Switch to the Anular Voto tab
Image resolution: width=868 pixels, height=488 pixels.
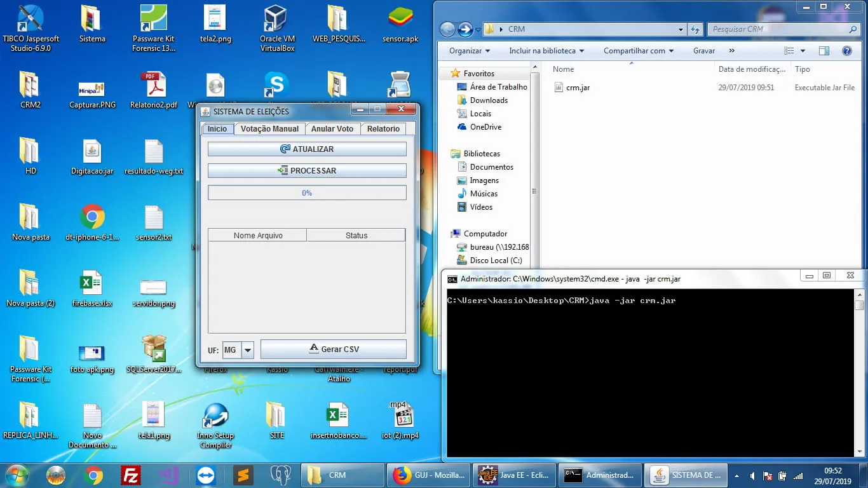332,129
